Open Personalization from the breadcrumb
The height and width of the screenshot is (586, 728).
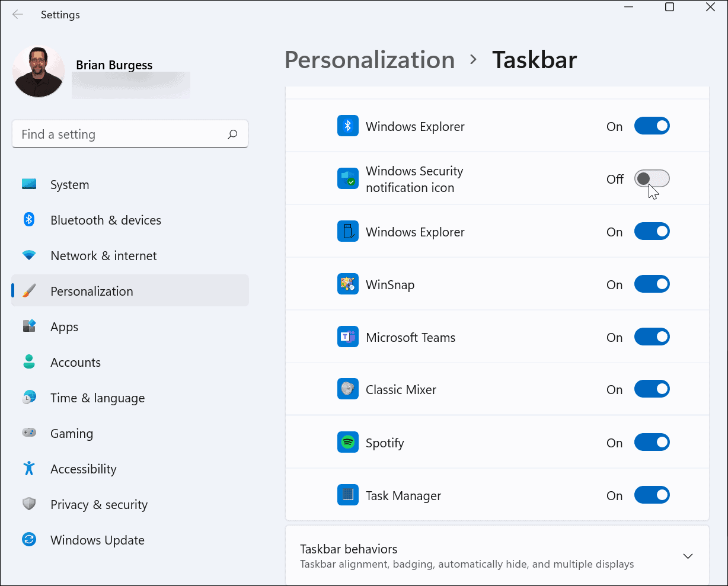369,60
